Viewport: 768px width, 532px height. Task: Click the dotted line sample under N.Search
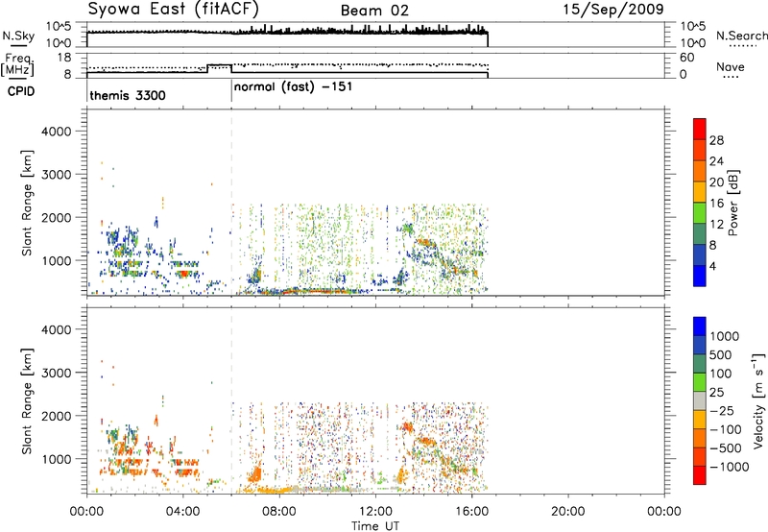(743, 46)
